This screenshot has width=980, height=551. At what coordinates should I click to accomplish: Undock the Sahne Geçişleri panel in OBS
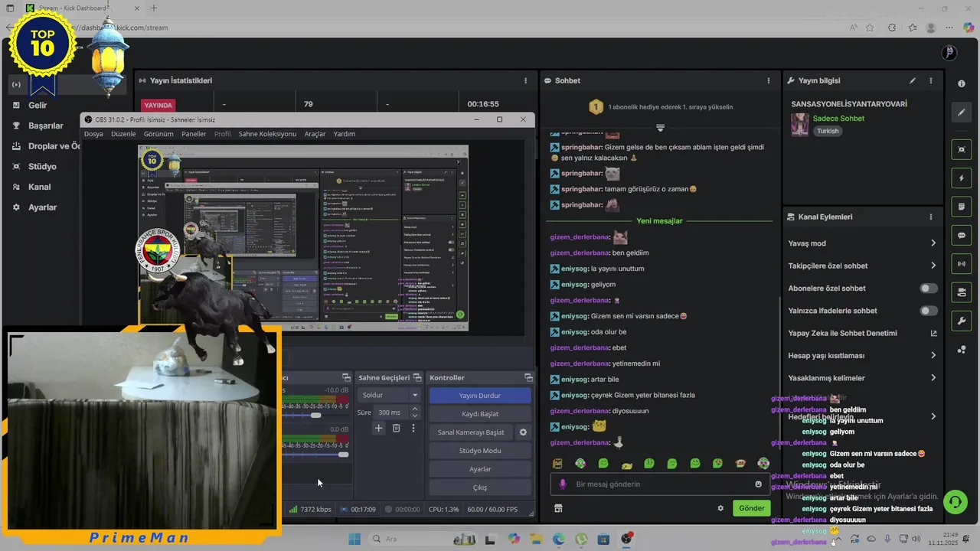click(417, 378)
